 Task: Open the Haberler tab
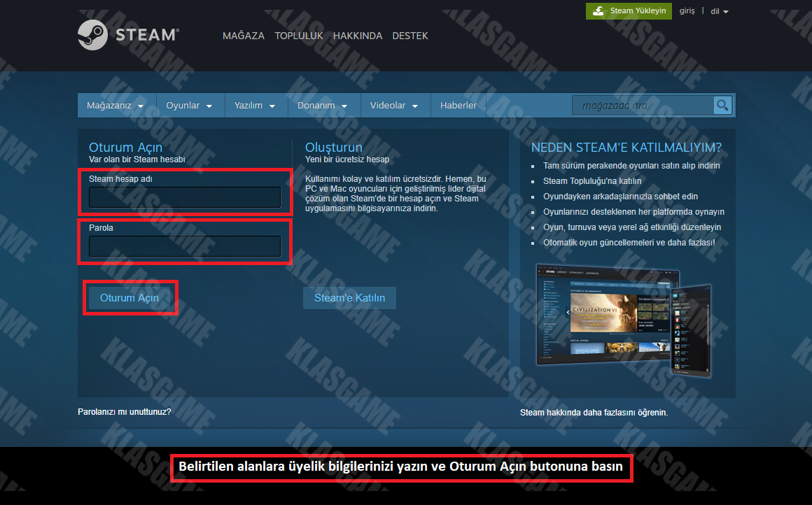point(458,106)
